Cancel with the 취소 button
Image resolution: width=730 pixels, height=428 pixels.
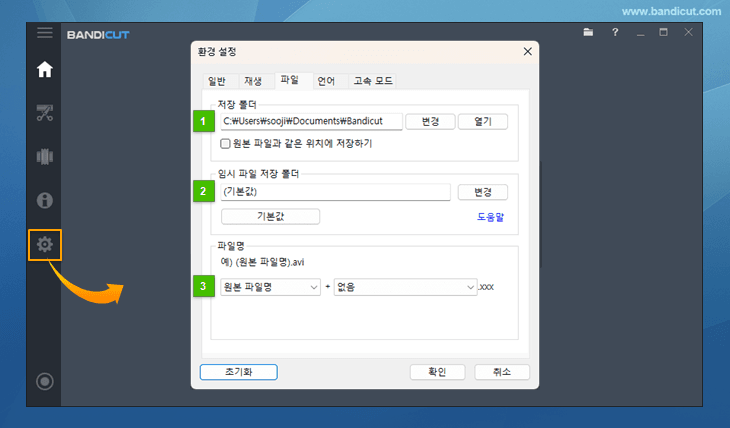[502, 372]
